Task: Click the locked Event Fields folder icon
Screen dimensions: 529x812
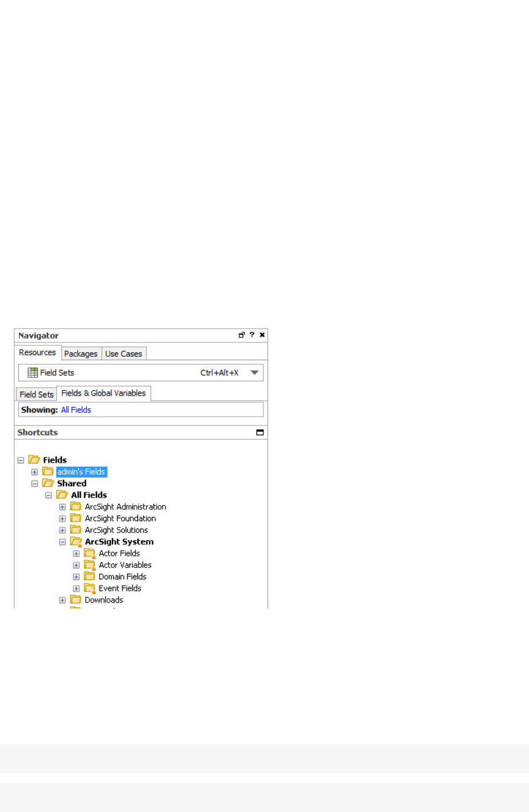Action: (x=90, y=588)
